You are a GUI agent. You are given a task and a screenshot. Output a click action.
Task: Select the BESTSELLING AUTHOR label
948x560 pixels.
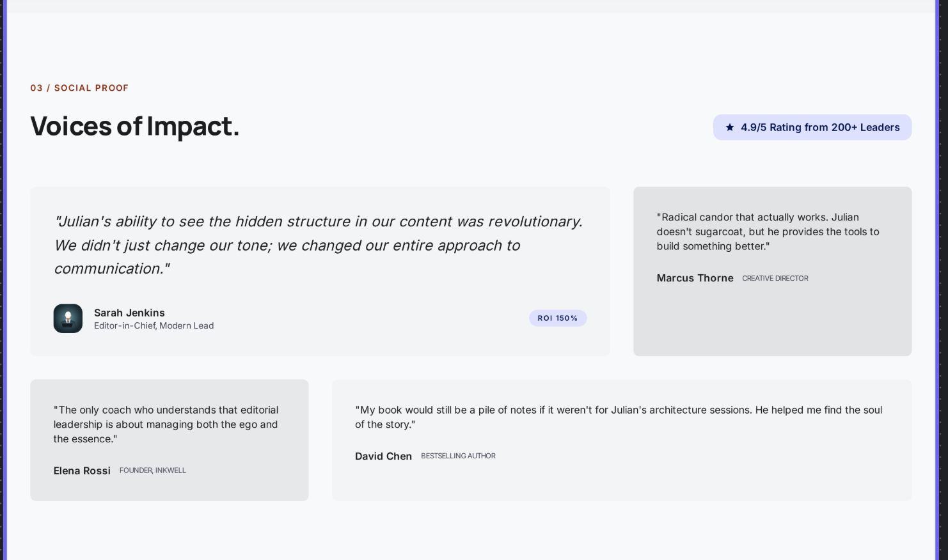(x=458, y=456)
